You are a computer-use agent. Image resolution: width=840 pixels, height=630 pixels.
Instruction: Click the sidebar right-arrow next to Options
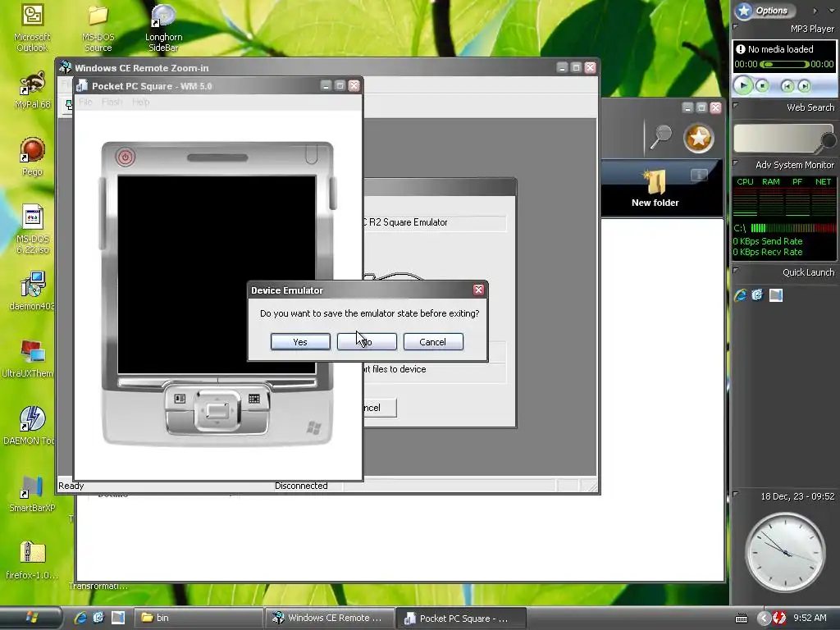(x=815, y=11)
